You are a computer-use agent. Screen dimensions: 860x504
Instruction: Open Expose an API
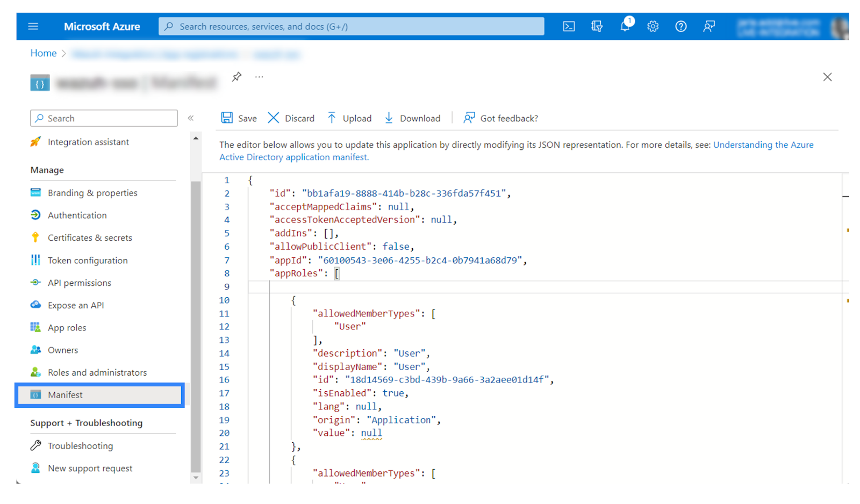(x=76, y=305)
